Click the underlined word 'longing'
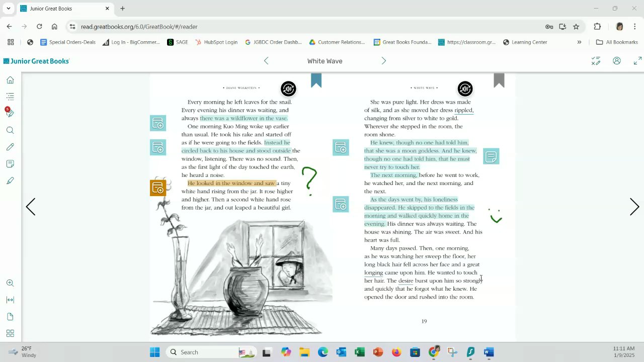The image size is (644, 362). pos(373,273)
